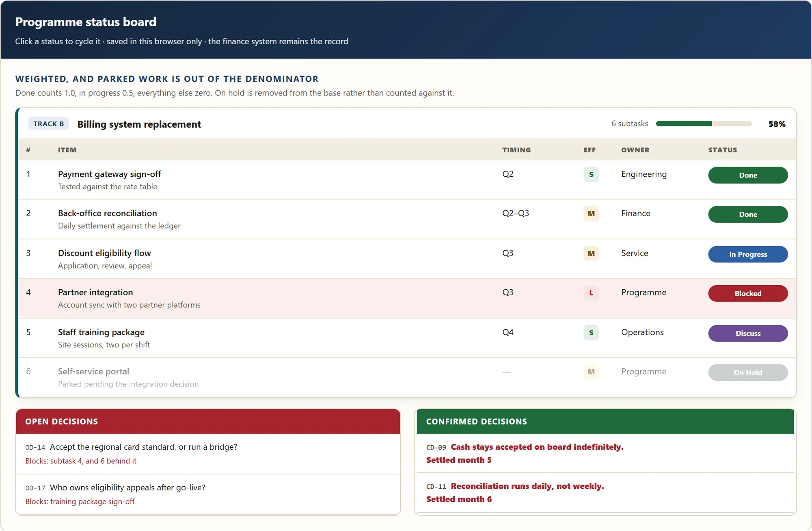Click the Operations owner cell
Screen dimensions: 812x531
coord(642,332)
